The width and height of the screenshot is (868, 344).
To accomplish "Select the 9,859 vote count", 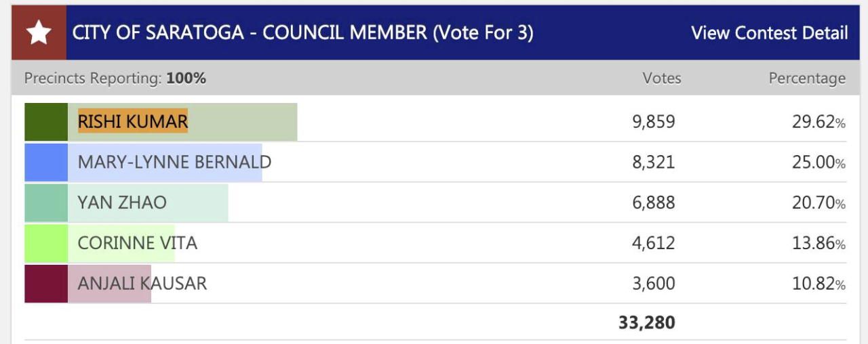I will (x=654, y=122).
